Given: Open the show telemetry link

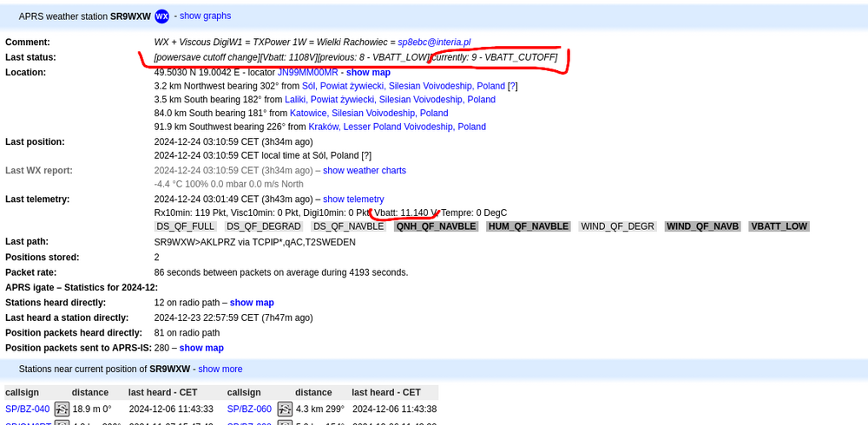Looking at the screenshot, I should (x=353, y=199).
